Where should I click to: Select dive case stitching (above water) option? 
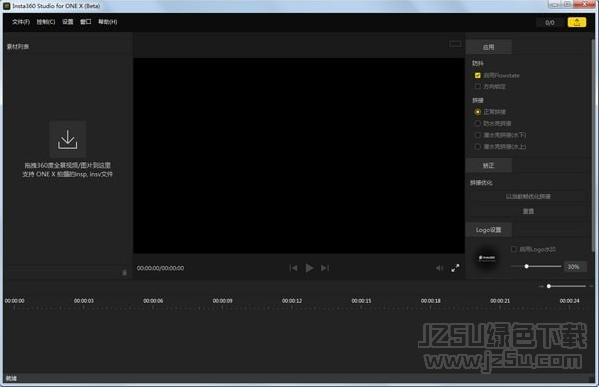[478, 147]
